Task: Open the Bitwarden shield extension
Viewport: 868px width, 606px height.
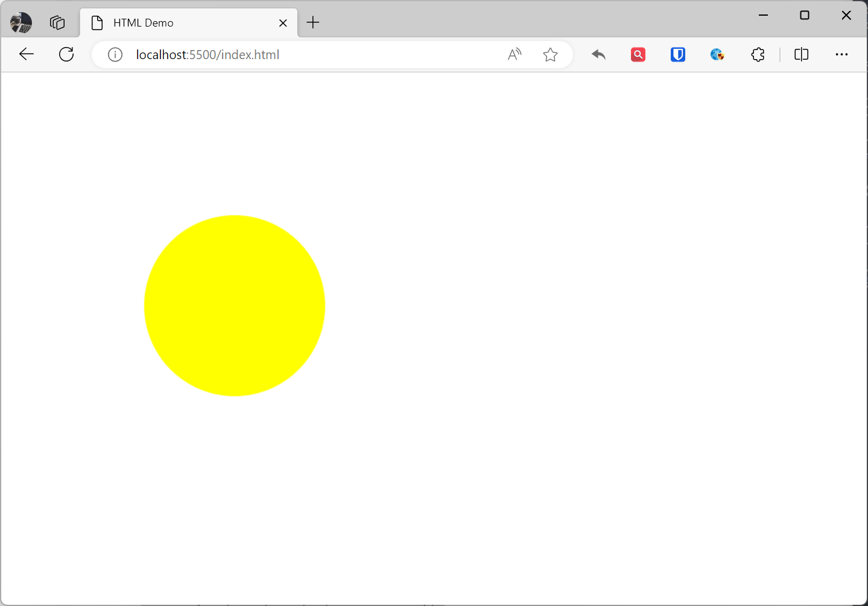Action: pos(678,55)
